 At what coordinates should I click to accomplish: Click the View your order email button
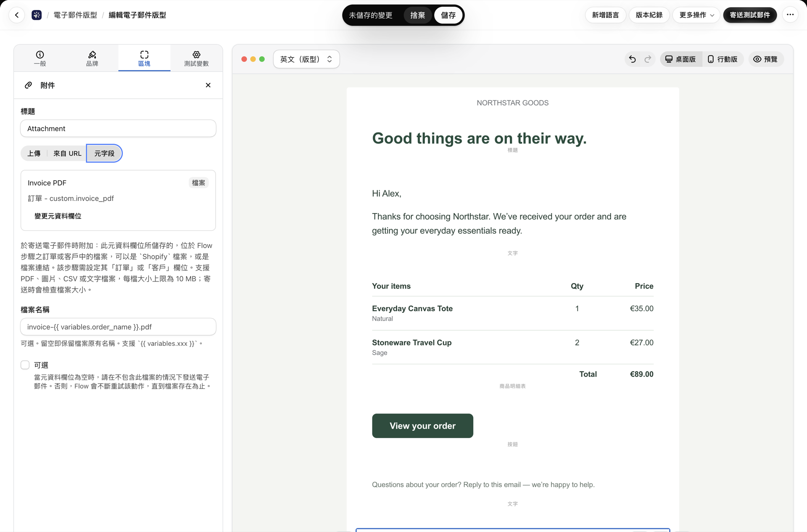[422, 426]
